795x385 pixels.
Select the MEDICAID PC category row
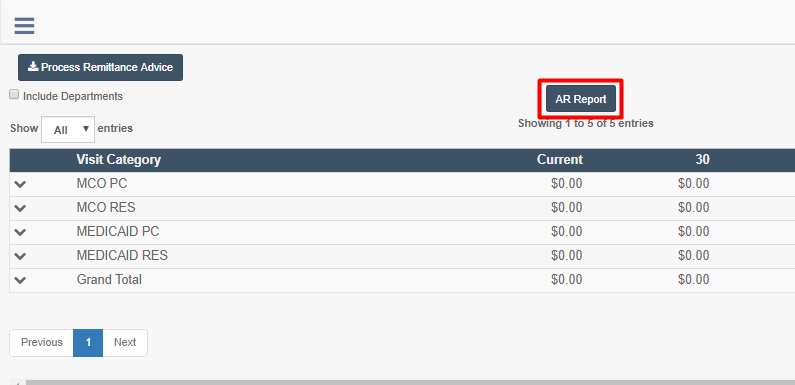click(x=402, y=232)
